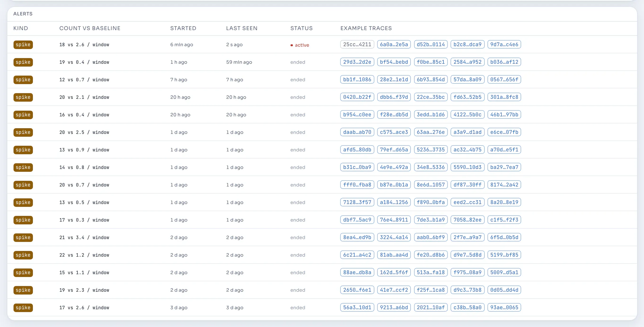Open trace d52b…0114 from active alert
Viewport: 644px width, 327px height.
coord(430,45)
